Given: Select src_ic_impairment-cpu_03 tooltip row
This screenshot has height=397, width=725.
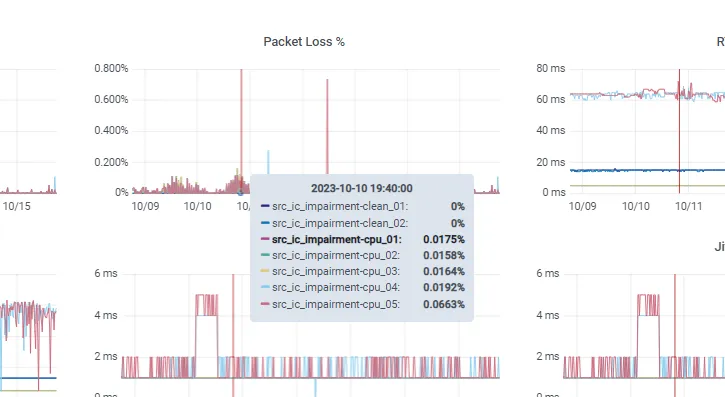Looking at the screenshot, I should (362, 271).
